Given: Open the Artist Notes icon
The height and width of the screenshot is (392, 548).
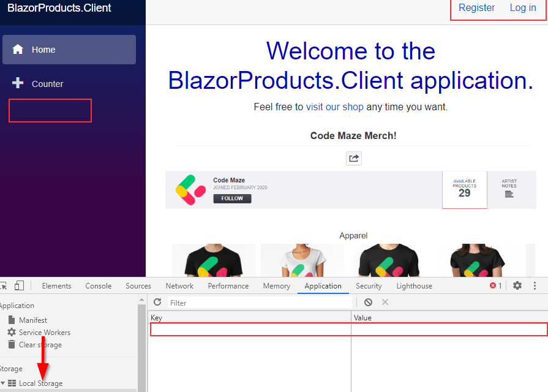Looking at the screenshot, I should [x=509, y=194].
